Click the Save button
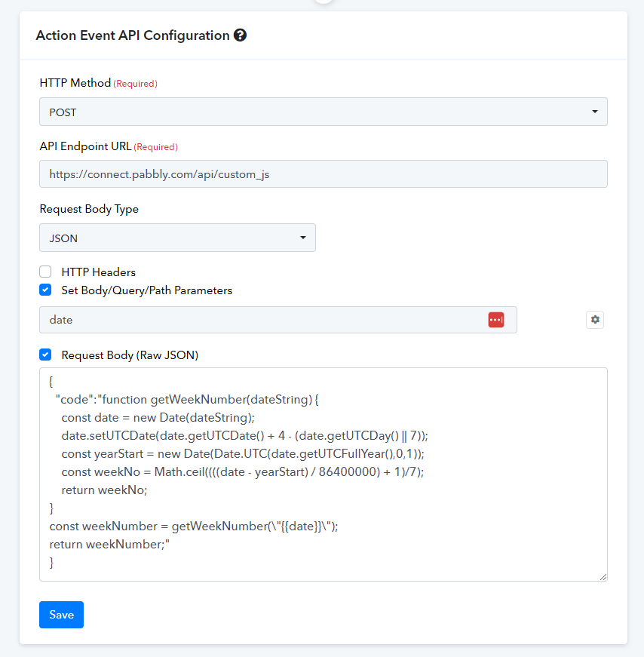 [x=62, y=615]
